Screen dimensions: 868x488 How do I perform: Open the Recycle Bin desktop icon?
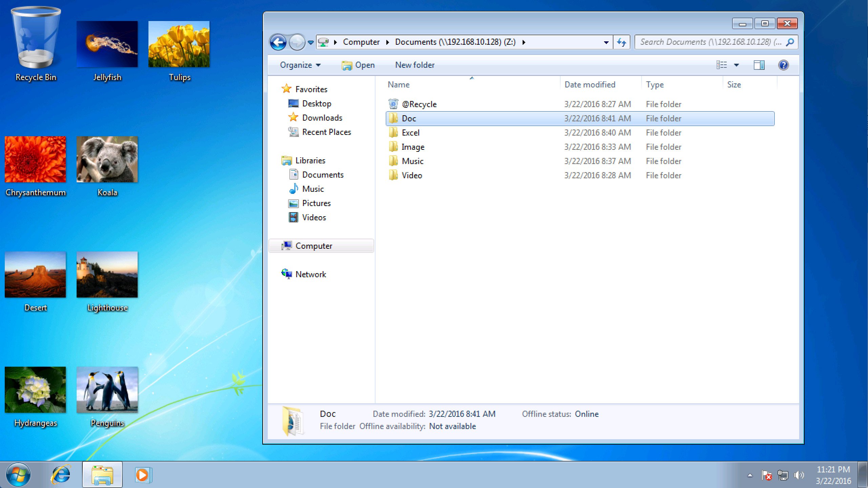(x=36, y=44)
